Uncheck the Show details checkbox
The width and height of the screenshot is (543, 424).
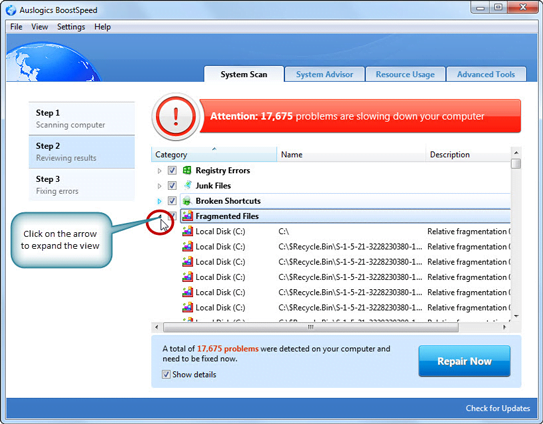pyautogui.click(x=166, y=374)
